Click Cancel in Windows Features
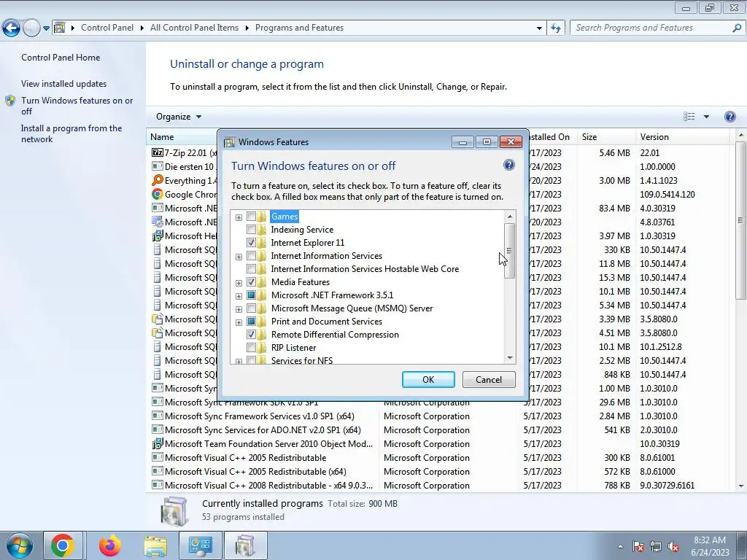 [x=489, y=379]
